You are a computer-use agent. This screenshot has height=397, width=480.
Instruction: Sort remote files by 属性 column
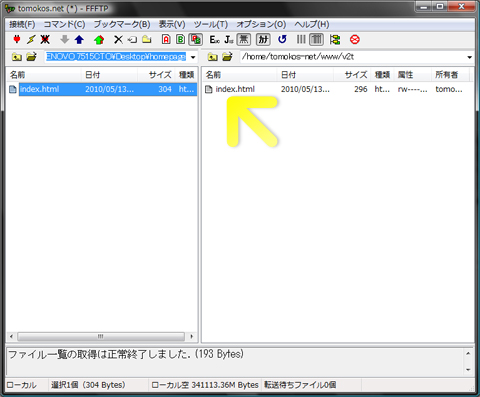(413, 75)
